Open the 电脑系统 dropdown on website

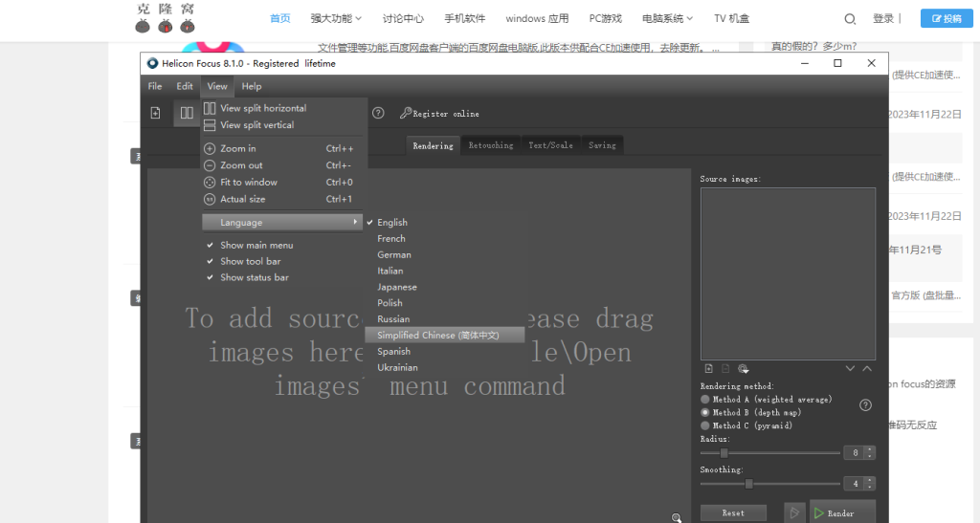click(667, 19)
